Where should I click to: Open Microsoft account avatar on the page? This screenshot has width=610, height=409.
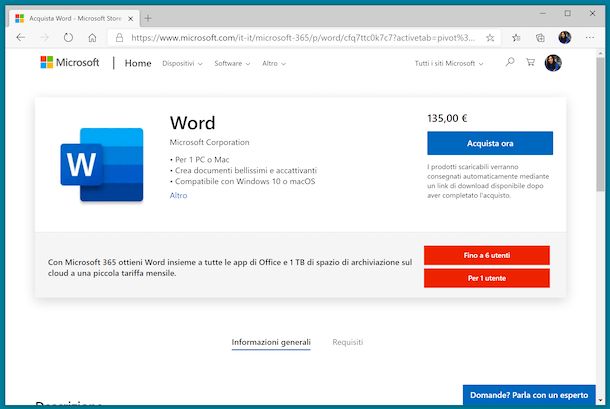pos(553,63)
